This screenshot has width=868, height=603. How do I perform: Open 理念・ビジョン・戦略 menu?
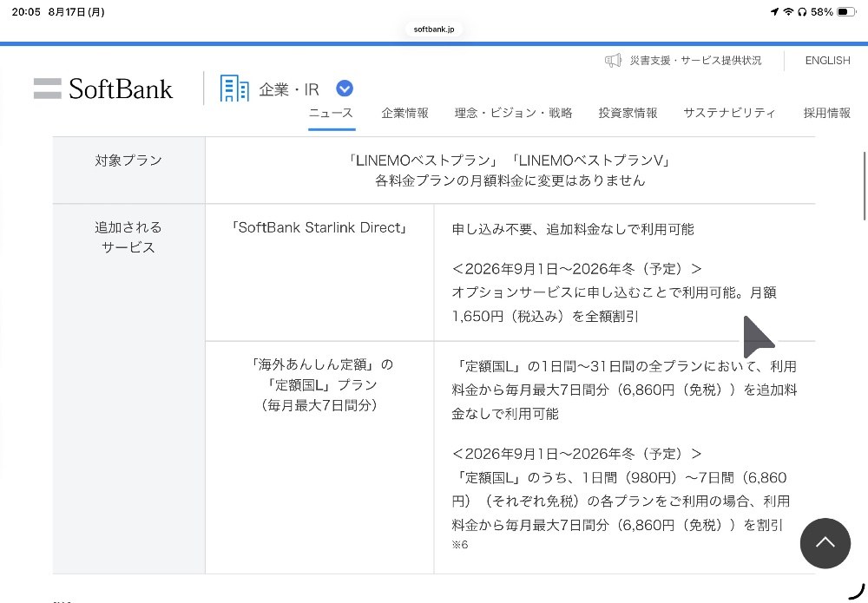(x=513, y=113)
